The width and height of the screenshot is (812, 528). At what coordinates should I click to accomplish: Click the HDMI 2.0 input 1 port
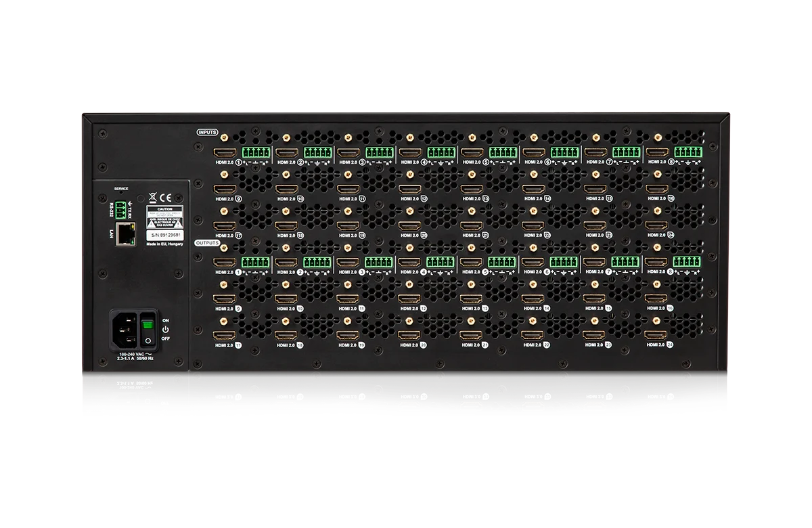click(x=225, y=153)
